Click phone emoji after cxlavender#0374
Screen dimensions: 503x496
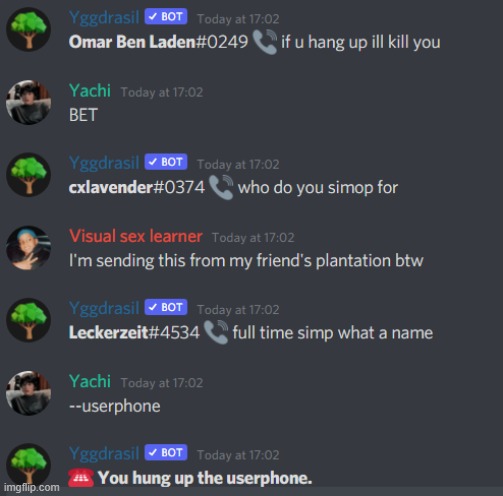[221, 187]
